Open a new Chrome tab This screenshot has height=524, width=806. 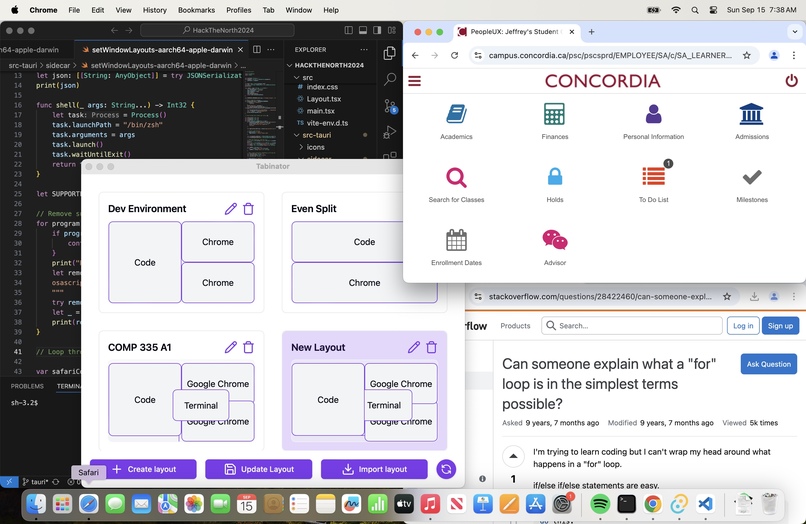point(591,32)
